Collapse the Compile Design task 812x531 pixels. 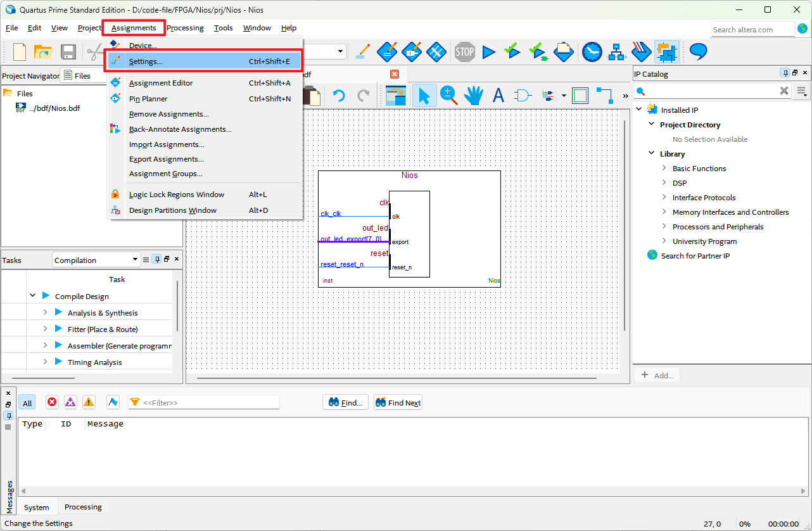pyautogui.click(x=32, y=295)
